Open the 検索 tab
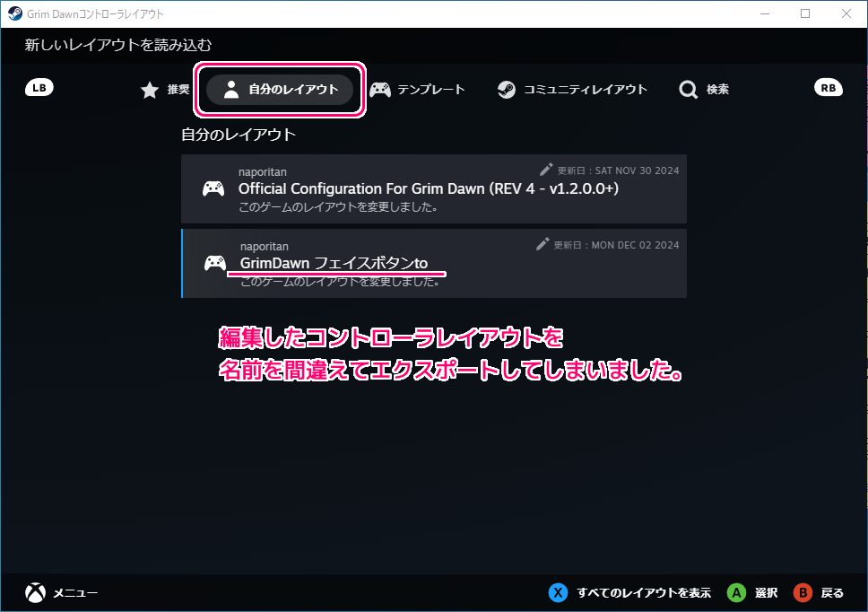 pos(704,89)
